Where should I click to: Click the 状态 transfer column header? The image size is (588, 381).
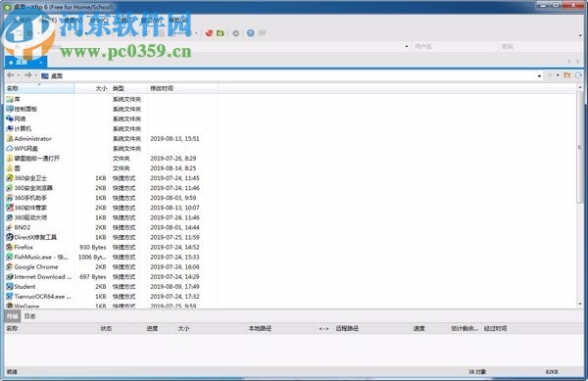[x=106, y=328]
